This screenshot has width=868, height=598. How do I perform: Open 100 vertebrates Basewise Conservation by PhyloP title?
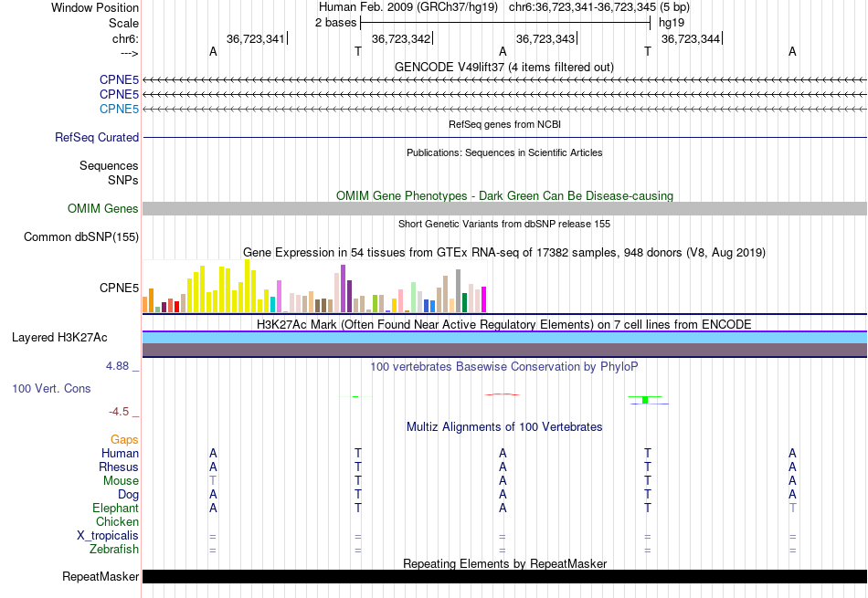(x=503, y=366)
